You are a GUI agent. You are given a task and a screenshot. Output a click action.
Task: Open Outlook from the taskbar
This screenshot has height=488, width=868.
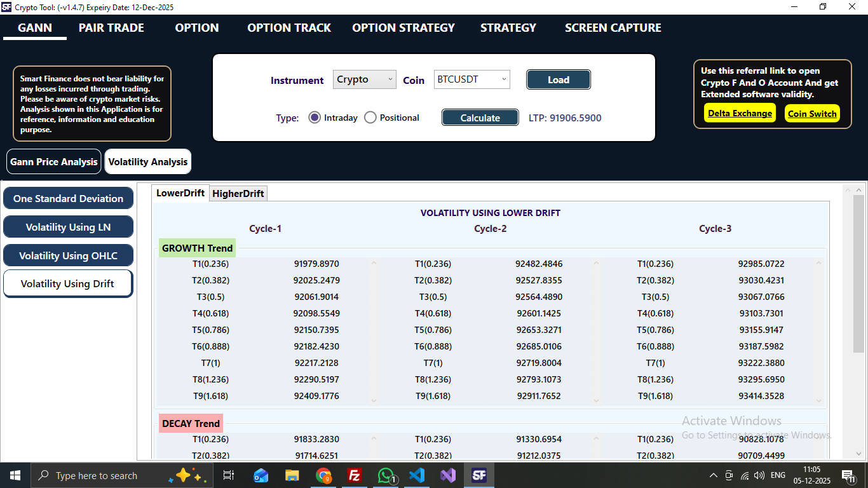tap(261, 475)
